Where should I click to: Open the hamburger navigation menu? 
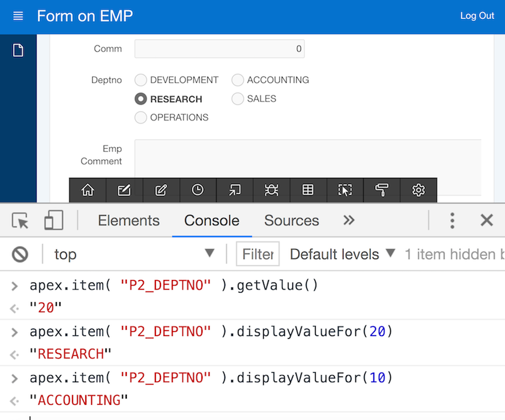click(x=18, y=16)
